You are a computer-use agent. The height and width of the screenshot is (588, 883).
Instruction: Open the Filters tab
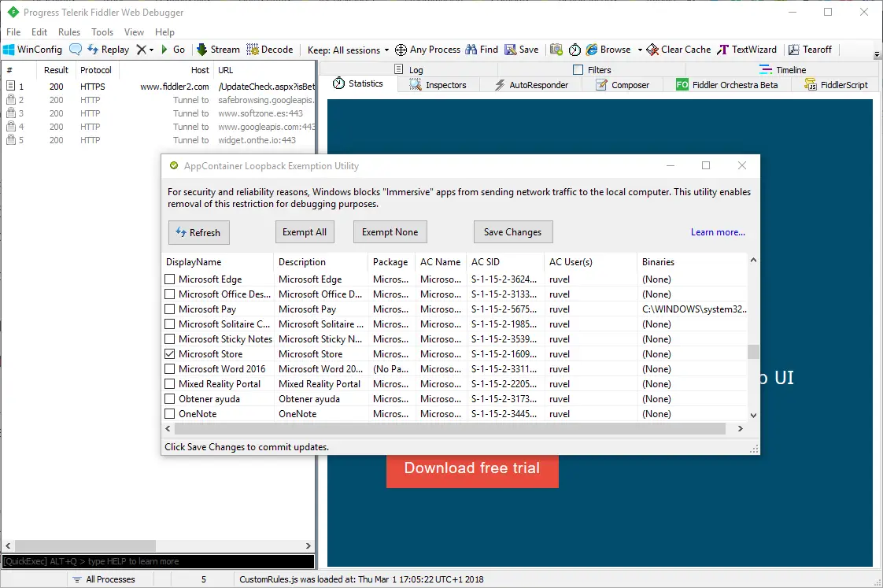click(x=592, y=69)
